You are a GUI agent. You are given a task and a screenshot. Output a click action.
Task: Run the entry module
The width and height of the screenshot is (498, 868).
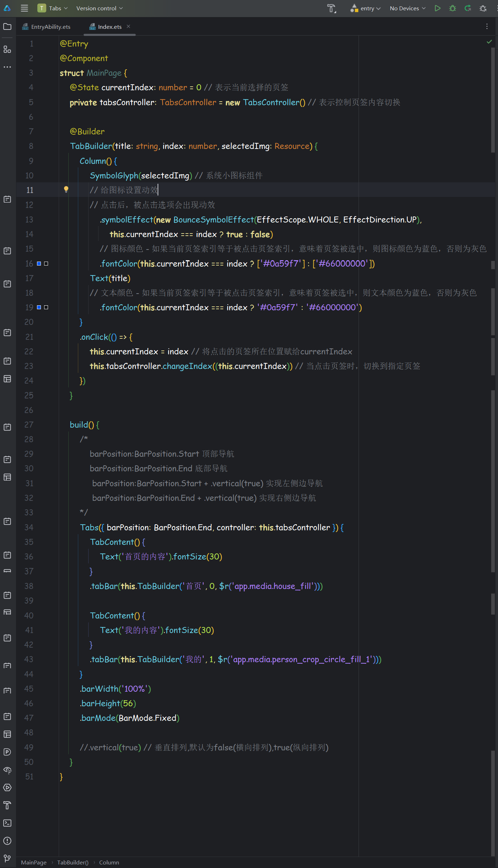point(438,8)
